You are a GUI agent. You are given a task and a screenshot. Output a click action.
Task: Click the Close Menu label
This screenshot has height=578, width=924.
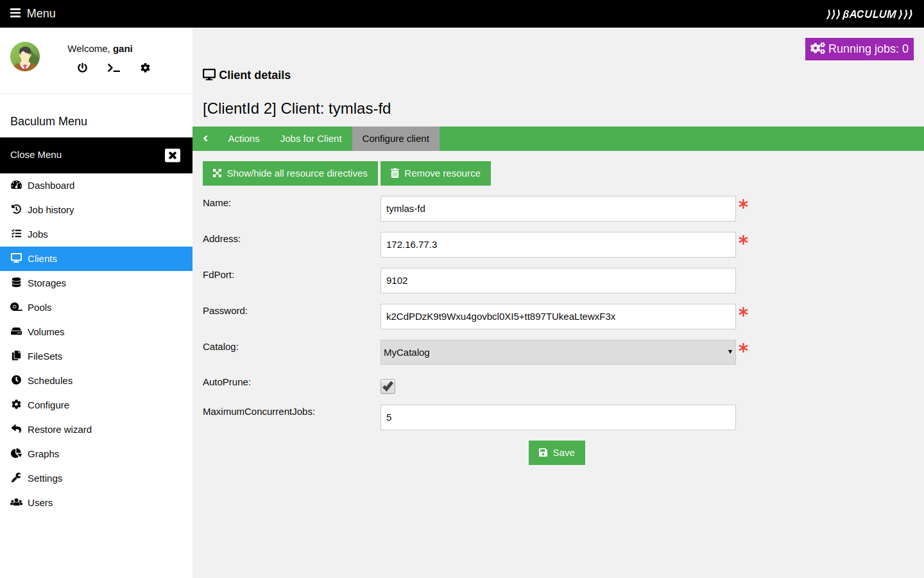tap(36, 155)
